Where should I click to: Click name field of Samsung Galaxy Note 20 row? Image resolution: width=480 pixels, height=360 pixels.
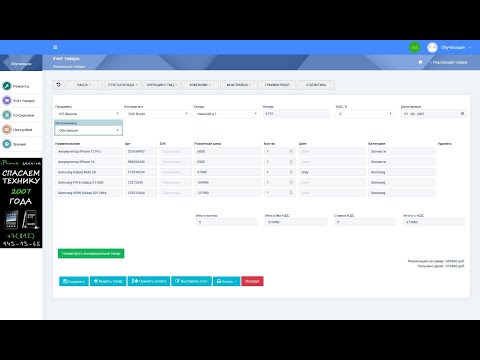(x=89, y=172)
